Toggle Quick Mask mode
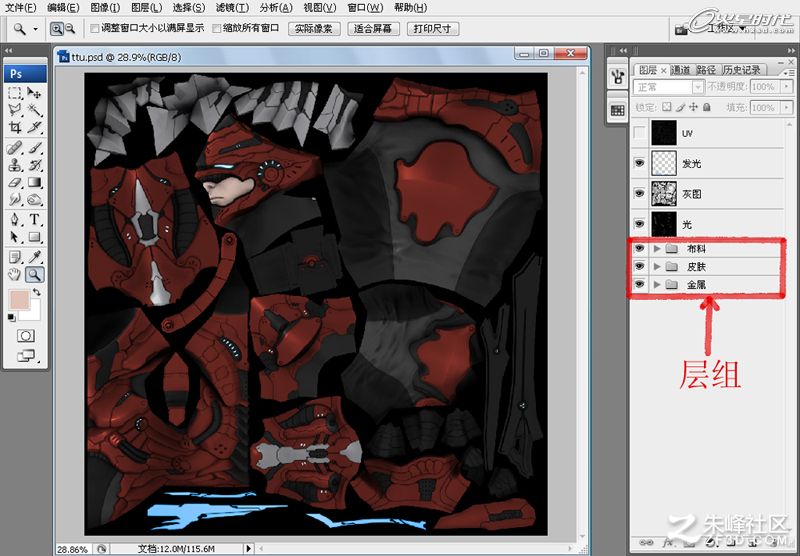The width and height of the screenshot is (800, 556). [26, 336]
